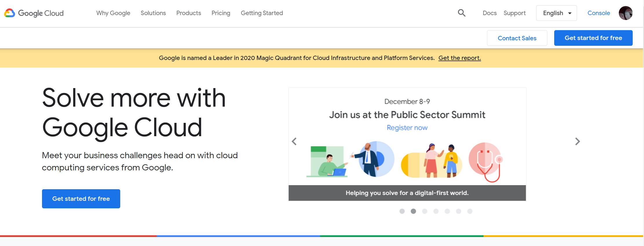Open the Docs link
The image size is (644, 246).
pyautogui.click(x=490, y=13)
